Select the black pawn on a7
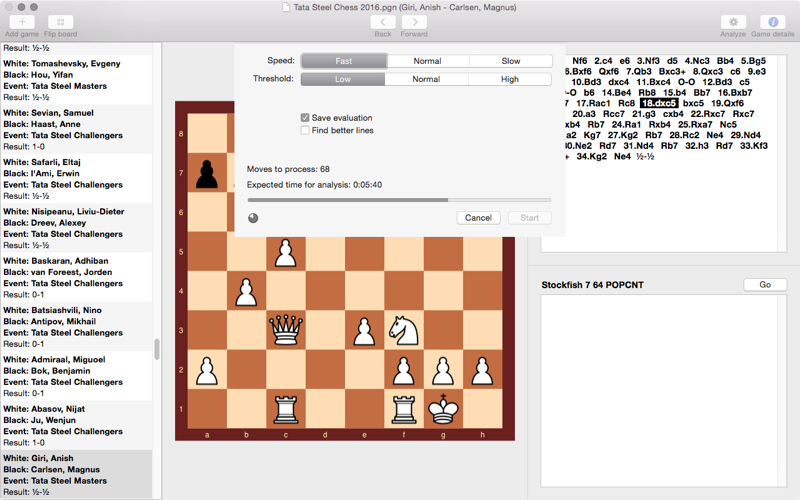This screenshot has height=500, width=800. click(x=207, y=173)
